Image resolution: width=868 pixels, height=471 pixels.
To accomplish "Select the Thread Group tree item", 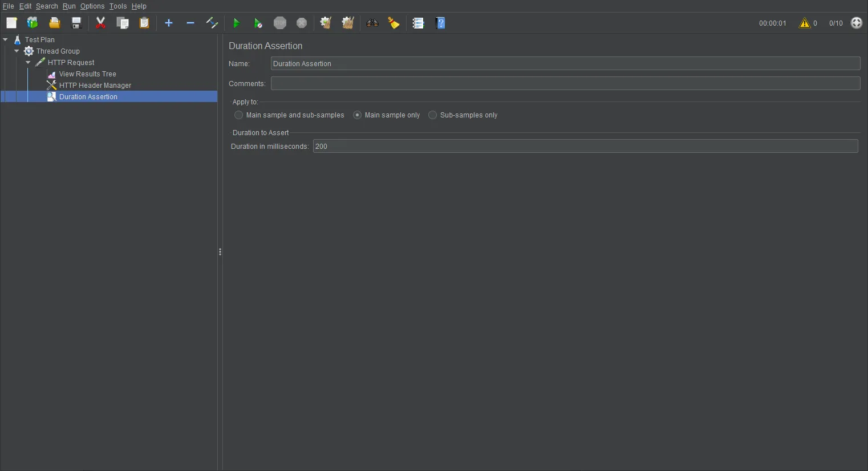I will click(x=58, y=51).
